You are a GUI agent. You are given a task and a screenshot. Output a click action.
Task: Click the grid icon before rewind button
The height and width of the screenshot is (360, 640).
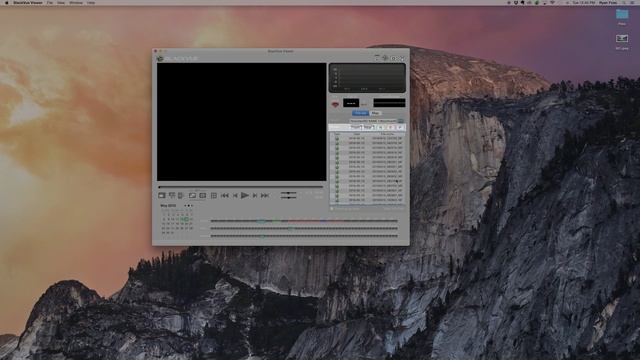(213, 196)
